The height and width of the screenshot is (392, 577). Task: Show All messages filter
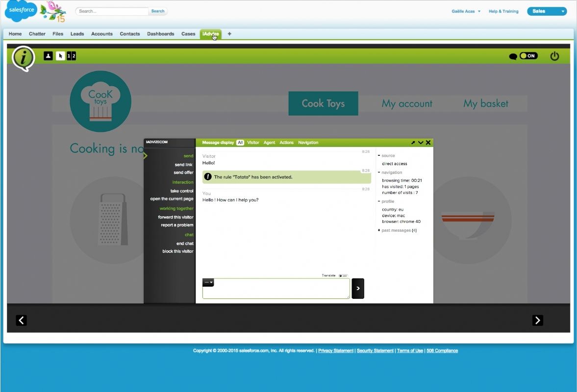[240, 143]
